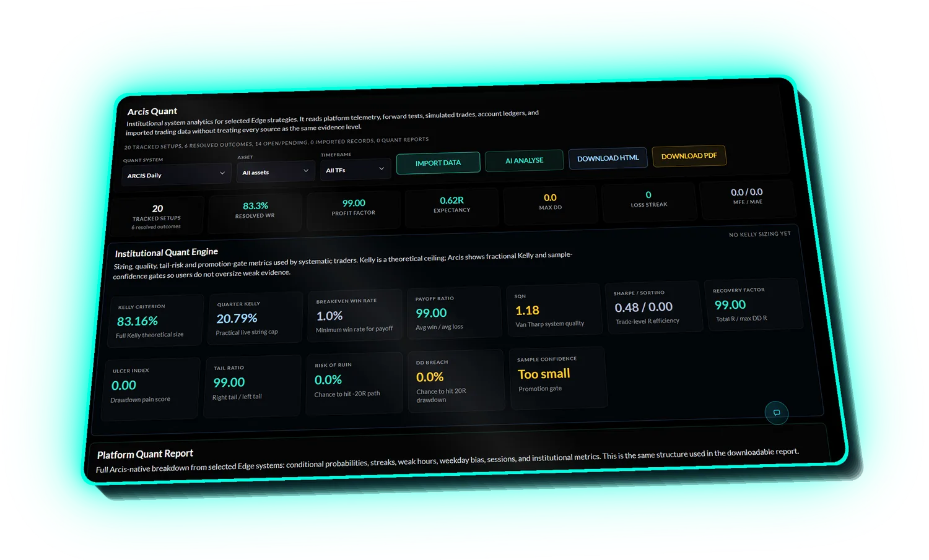Screen dimensions: 929x560
Task: Click the Breakeven Win Rate 1.0% value
Action: tap(329, 316)
